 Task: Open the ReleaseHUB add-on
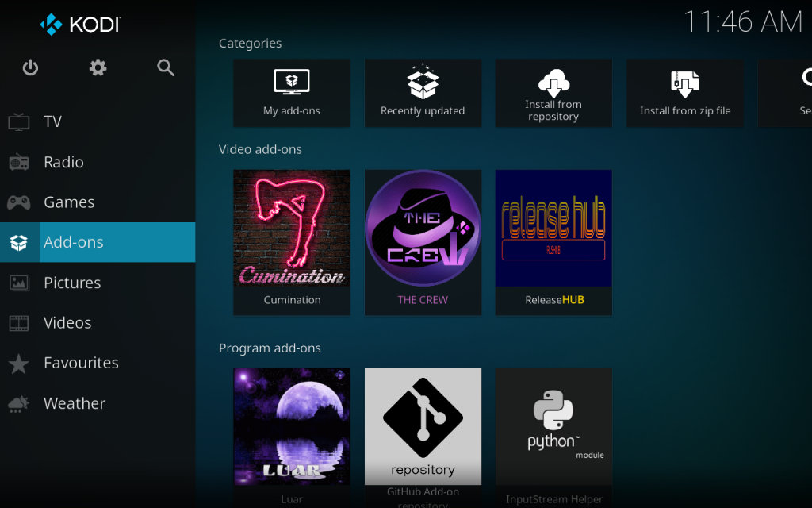pos(553,241)
